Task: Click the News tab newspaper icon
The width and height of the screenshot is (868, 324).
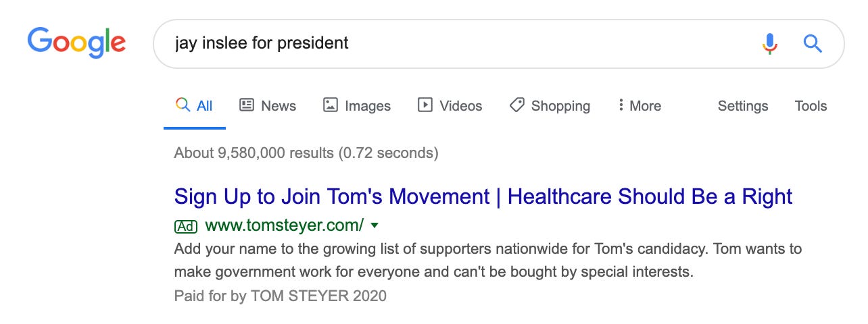Action: (x=247, y=105)
